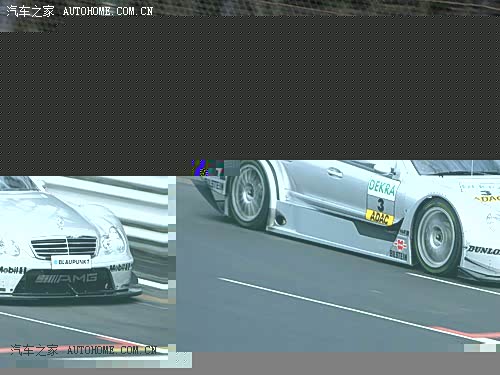500x375 pixels.
Task: Select the AMG logo on front bumper
Action: click(66, 278)
